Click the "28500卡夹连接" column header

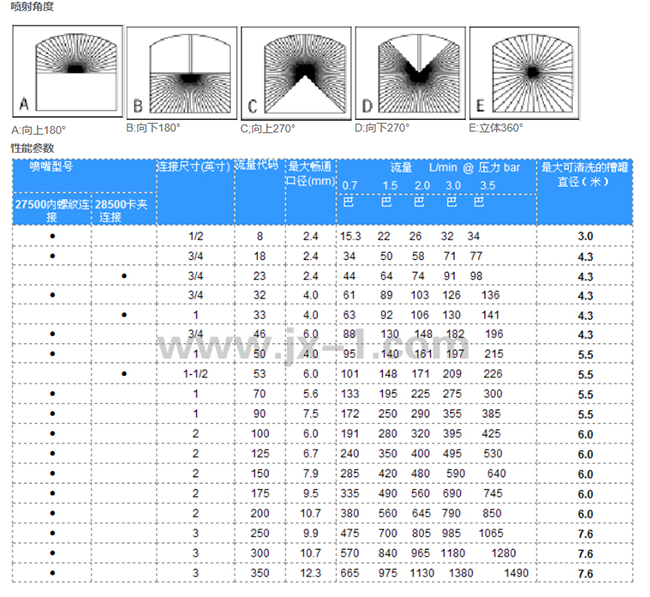point(123,210)
